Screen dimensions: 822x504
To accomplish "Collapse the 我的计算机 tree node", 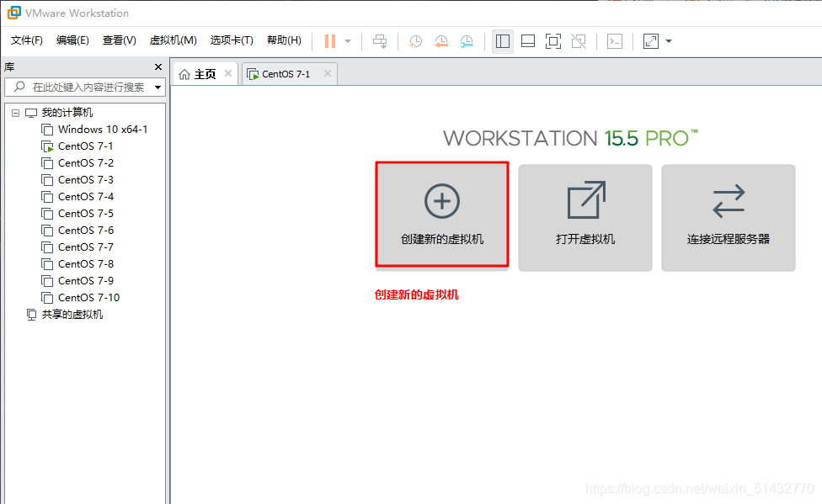I will (x=14, y=112).
